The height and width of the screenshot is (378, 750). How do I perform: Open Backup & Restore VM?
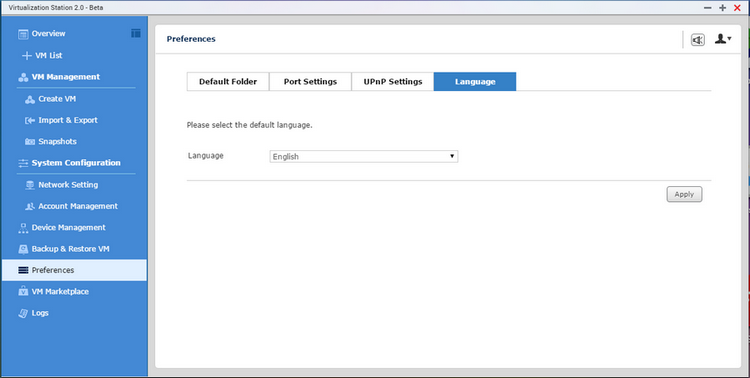click(70, 249)
